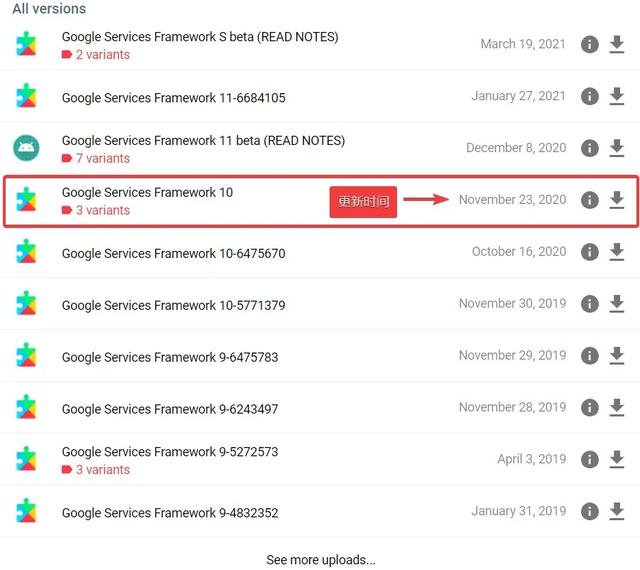
Task: Show info icon for Framework 9-4832352
Action: (589, 511)
